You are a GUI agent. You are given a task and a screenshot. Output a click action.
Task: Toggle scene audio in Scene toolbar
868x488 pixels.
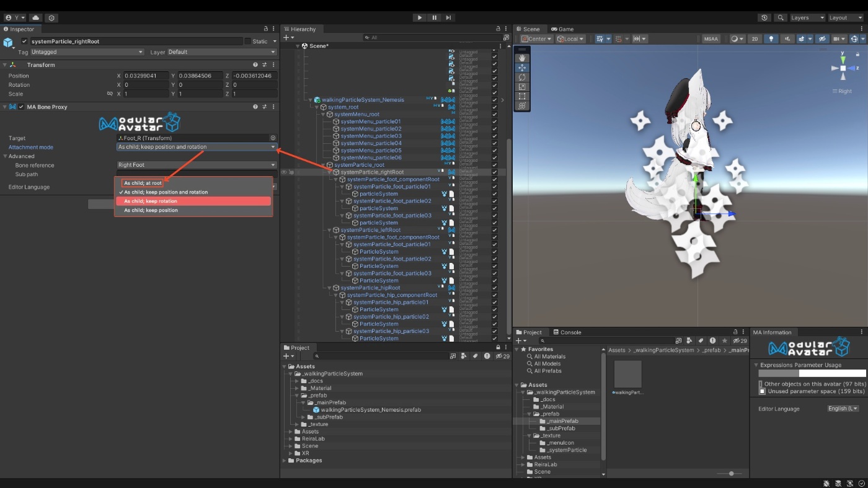(787, 38)
